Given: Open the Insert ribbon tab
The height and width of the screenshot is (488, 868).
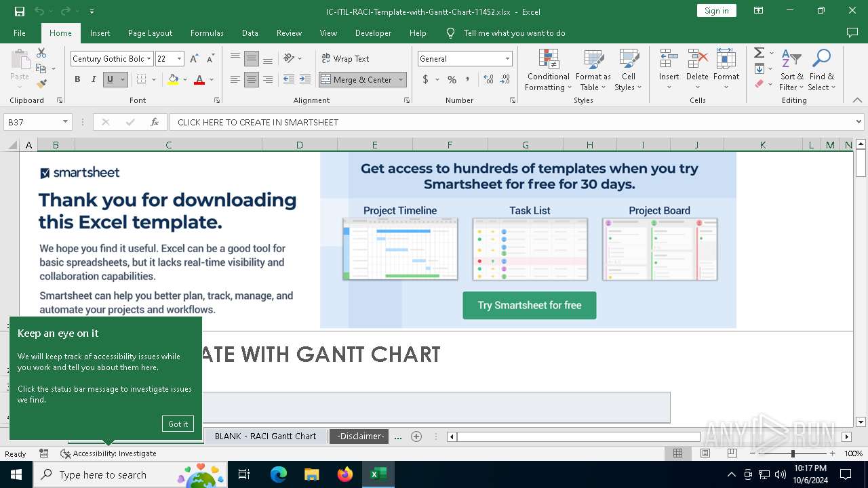Looking at the screenshot, I should click(100, 33).
